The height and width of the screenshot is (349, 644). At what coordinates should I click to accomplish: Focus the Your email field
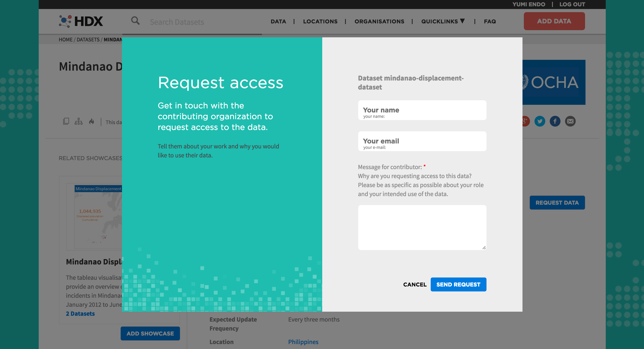(x=422, y=141)
